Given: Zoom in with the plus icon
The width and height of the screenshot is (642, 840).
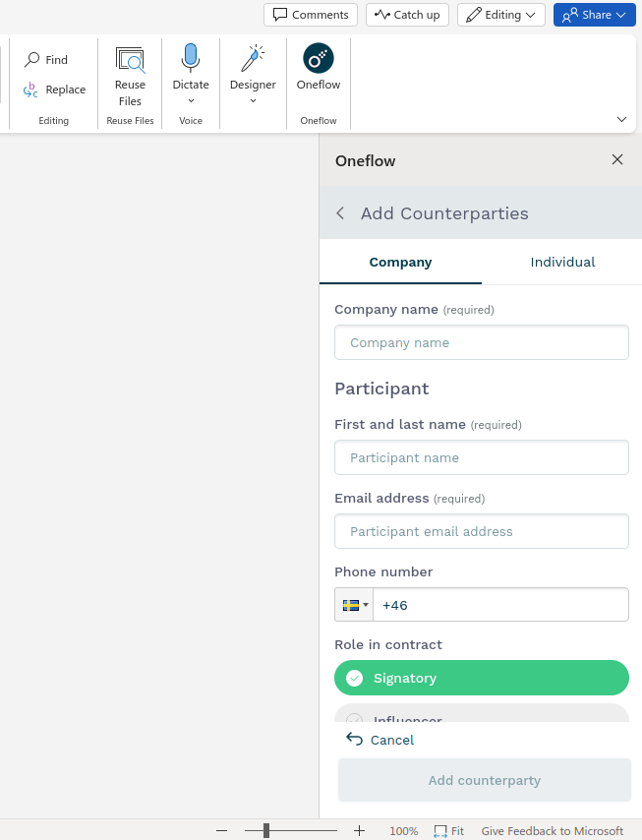Looking at the screenshot, I should 359,831.
